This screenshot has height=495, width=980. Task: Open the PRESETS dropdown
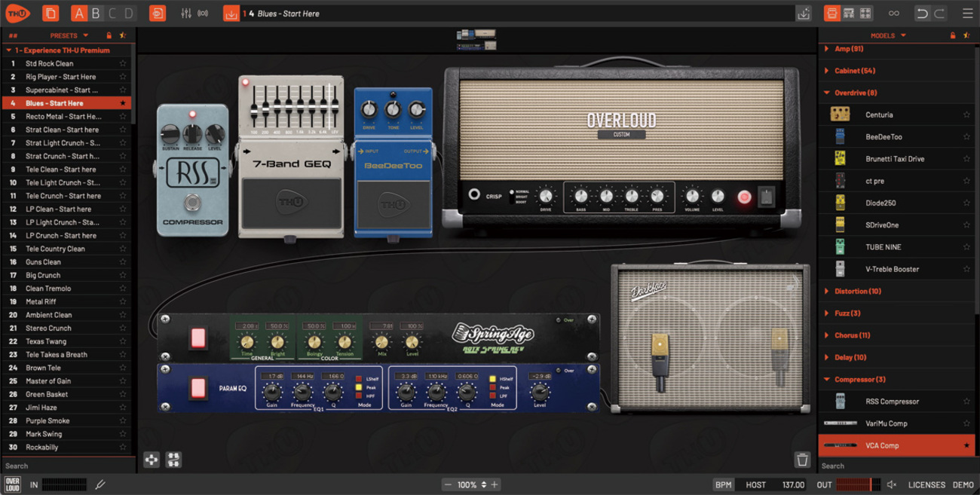[69, 35]
